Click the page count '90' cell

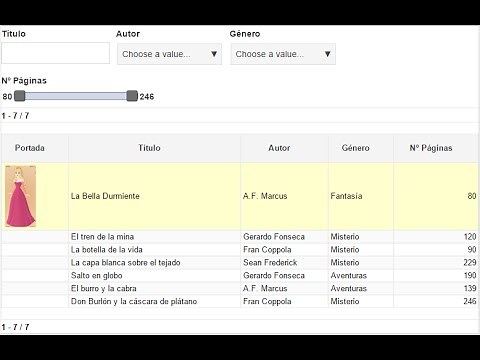[436, 250]
